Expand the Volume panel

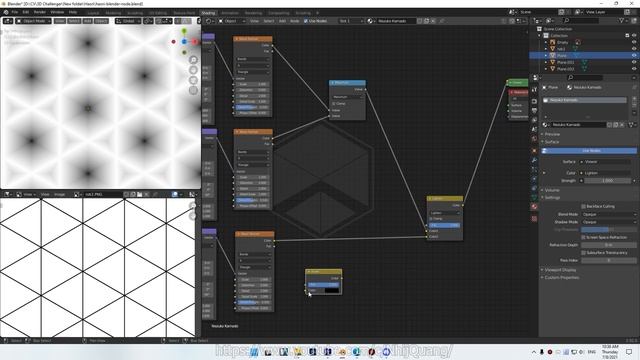(x=551, y=190)
